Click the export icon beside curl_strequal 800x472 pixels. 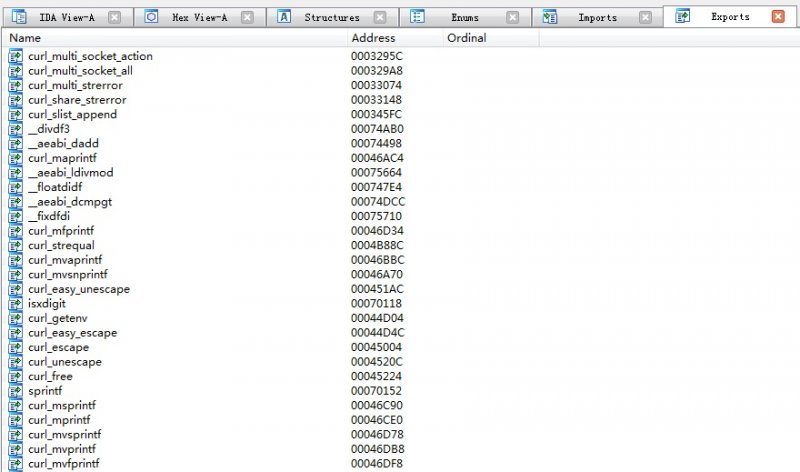[16, 245]
